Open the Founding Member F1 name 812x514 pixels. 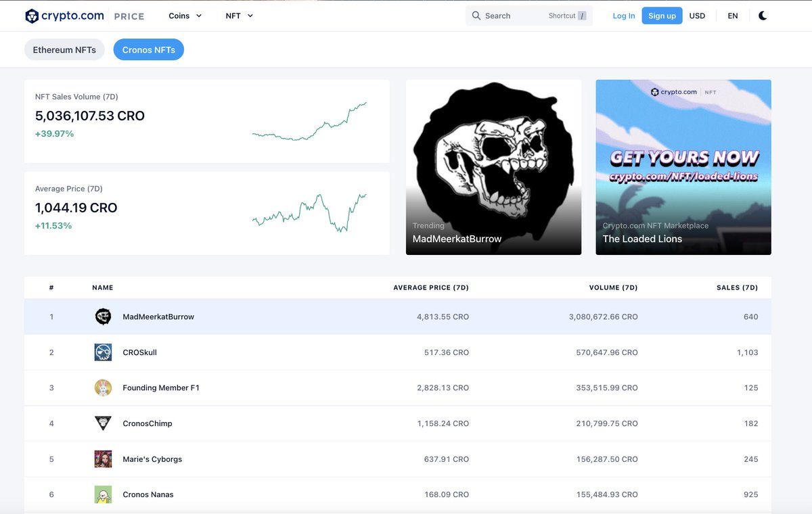pos(161,388)
